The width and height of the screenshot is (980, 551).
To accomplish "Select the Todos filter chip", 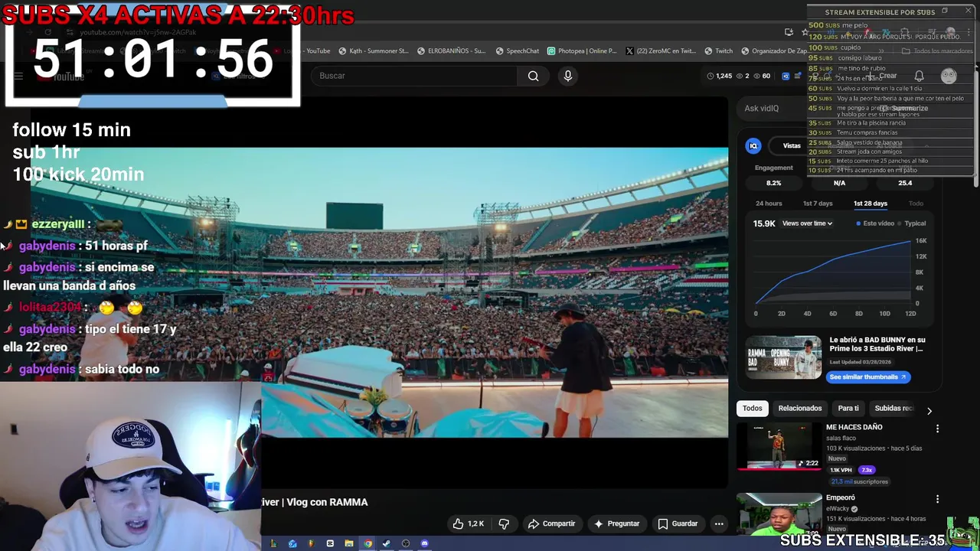I will coord(753,409).
